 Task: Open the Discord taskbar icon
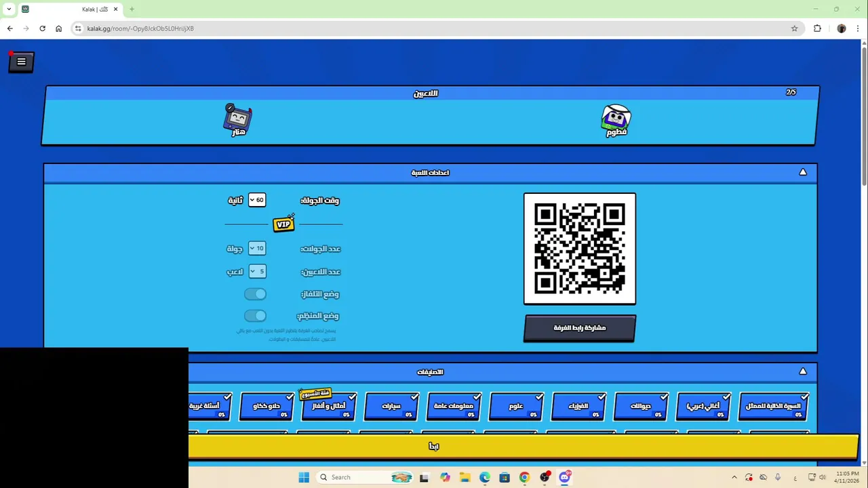coord(564,477)
